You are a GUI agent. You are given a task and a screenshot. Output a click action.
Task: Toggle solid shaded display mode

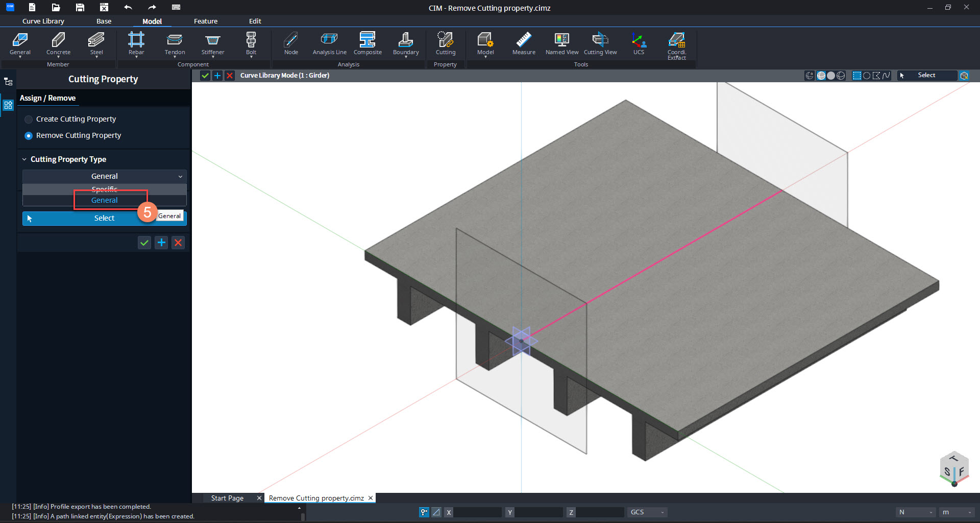831,76
